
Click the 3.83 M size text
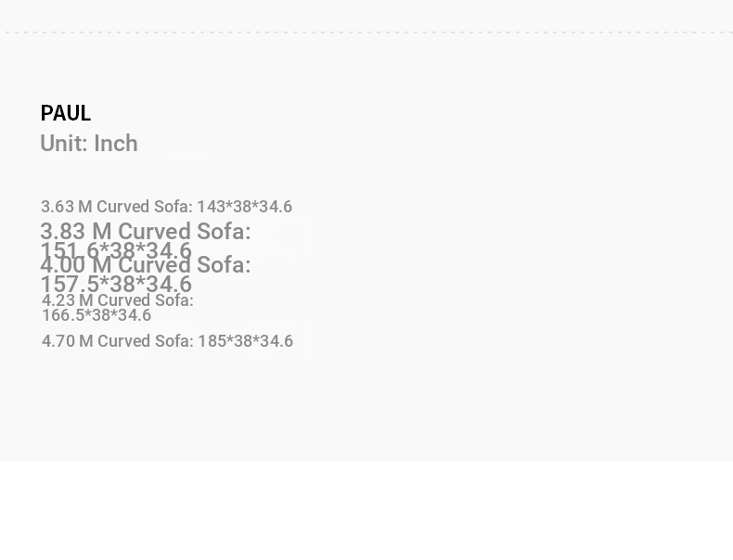75,231
